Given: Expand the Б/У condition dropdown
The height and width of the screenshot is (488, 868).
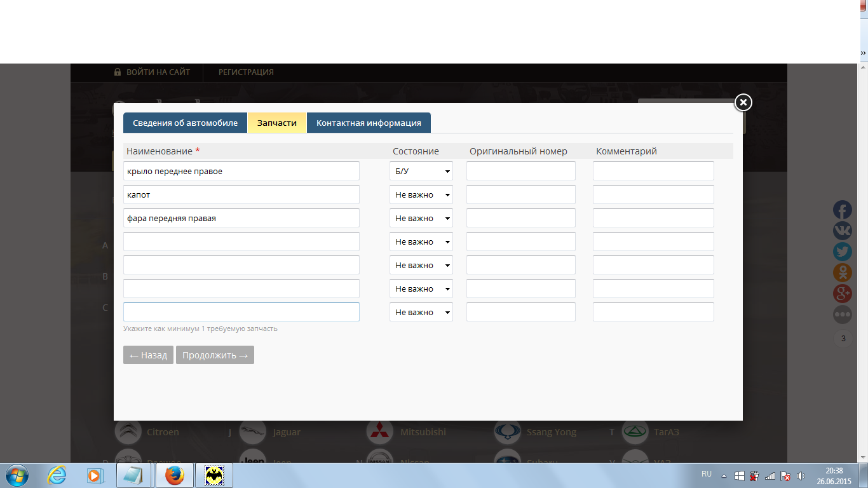Looking at the screenshot, I should [x=421, y=172].
